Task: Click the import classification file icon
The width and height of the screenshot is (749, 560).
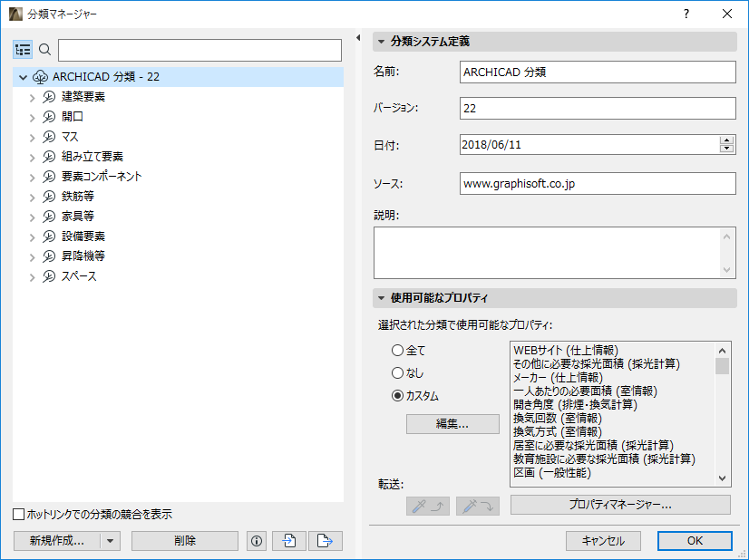Action: (x=289, y=540)
